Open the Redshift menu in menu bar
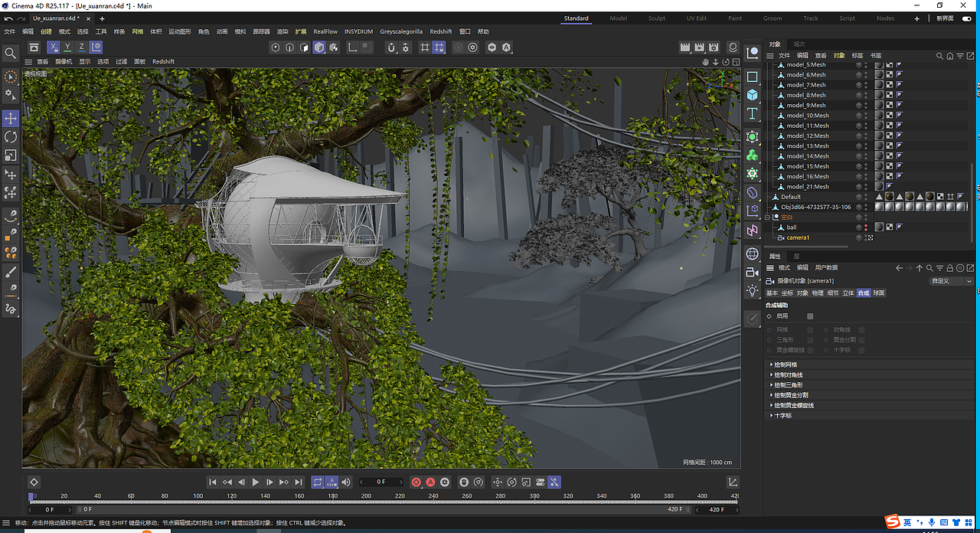This screenshot has height=533, width=980. (441, 31)
